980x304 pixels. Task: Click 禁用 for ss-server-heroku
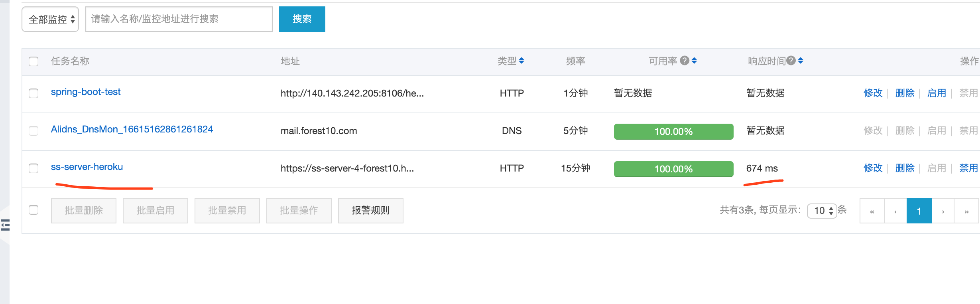[969, 168]
